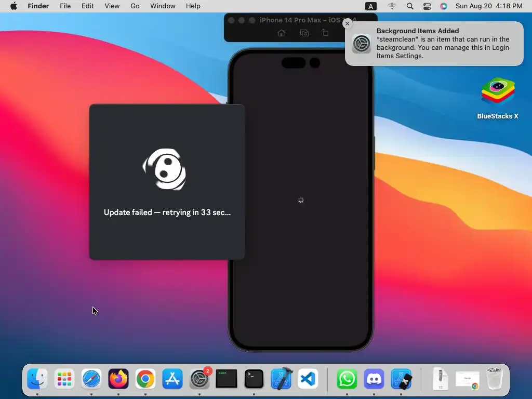The width and height of the screenshot is (532, 399).
Task: Dismiss the Background Items Added notification
Action: 347,24
